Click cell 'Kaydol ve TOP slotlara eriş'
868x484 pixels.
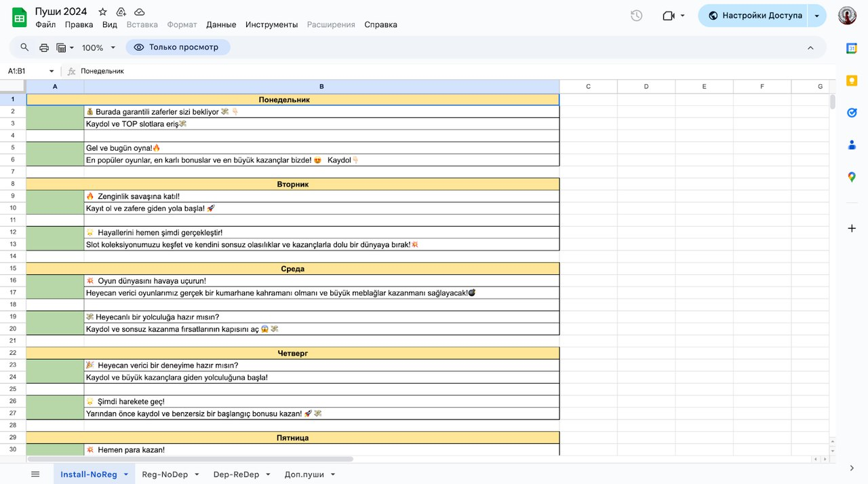click(x=321, y=124)
